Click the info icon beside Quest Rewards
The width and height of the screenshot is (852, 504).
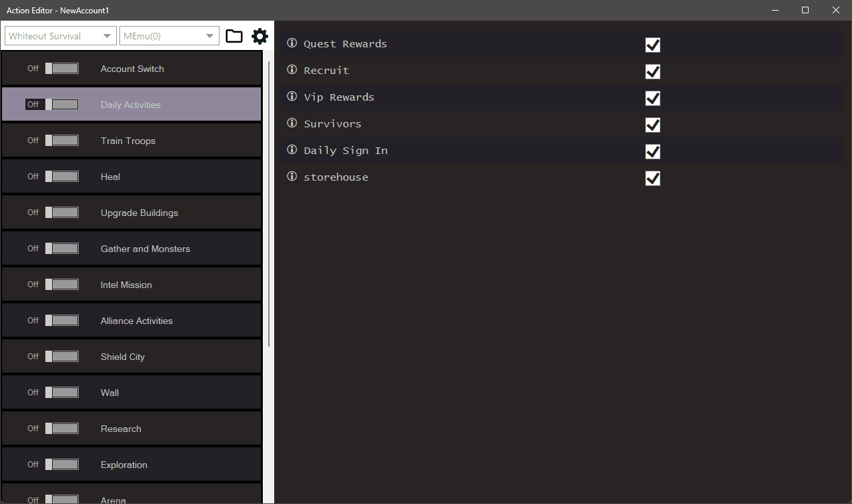(x=292, y=43)
